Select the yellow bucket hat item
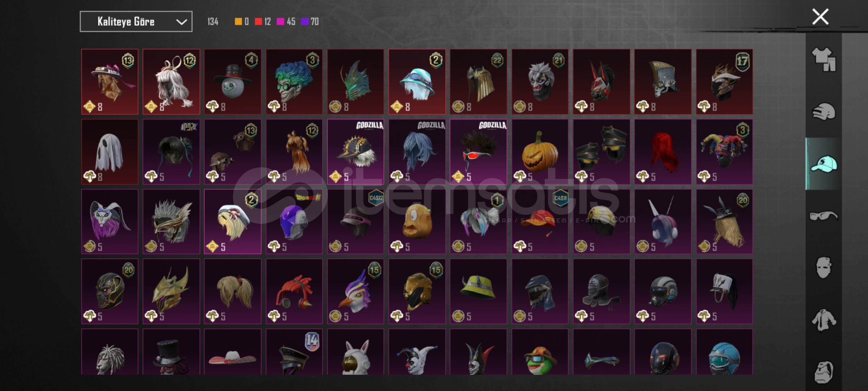 (478, 291)
